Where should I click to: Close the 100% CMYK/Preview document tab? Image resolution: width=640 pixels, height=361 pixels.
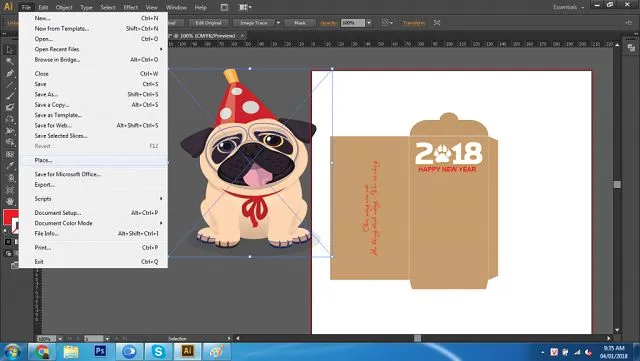coord(242,36)
